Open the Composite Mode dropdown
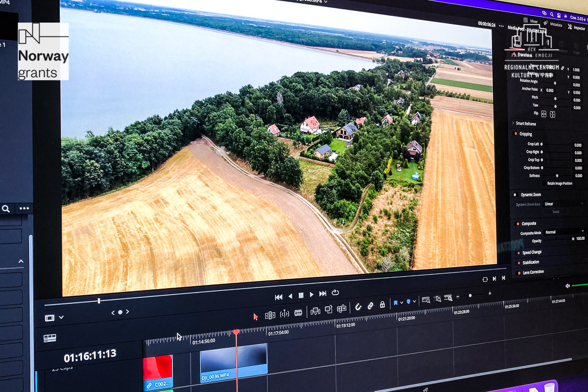The height and width of the screenshot is (392, 588). pyautogui.click(x=564, y=232)
